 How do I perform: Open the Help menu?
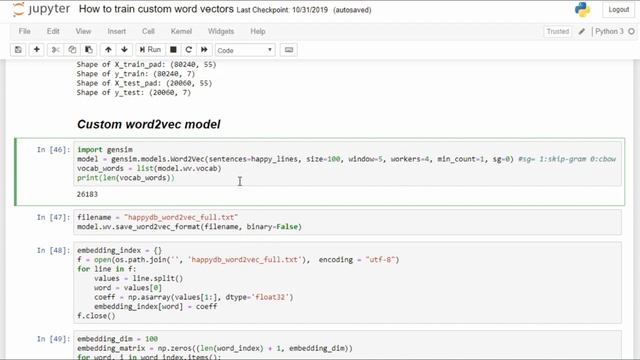click(258, 31)
